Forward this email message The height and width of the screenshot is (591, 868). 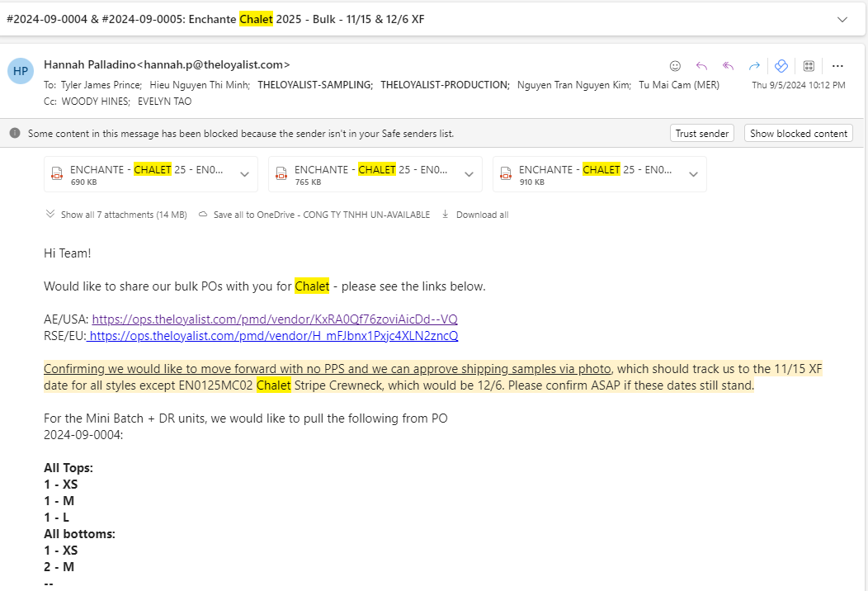pos(754,66)
